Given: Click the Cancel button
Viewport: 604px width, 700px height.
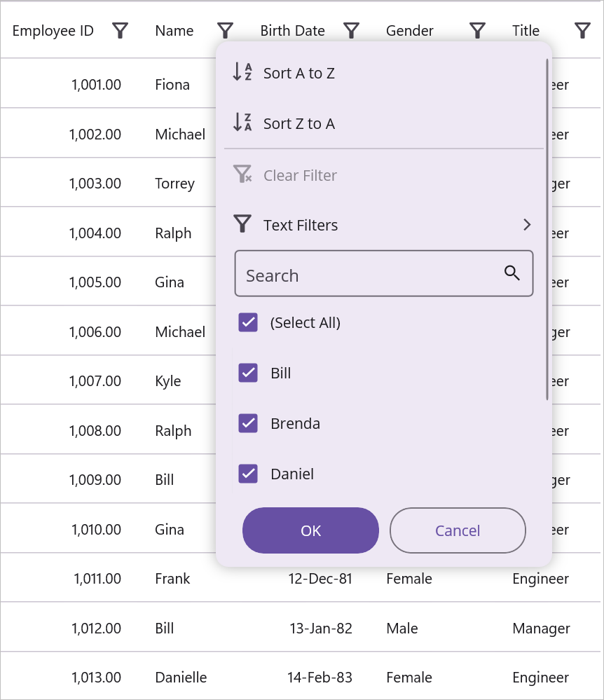Looking at the screenshot, I should pyautogui.click(x=458, y=530).
